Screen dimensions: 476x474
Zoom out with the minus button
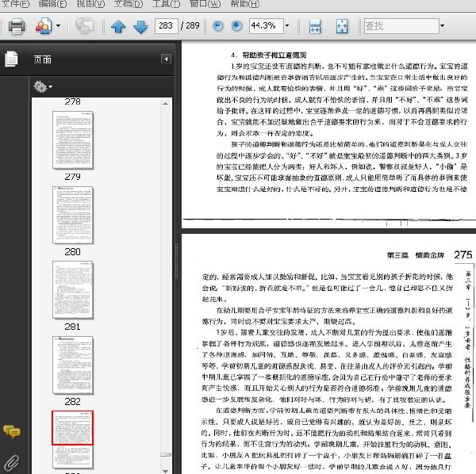217,26
